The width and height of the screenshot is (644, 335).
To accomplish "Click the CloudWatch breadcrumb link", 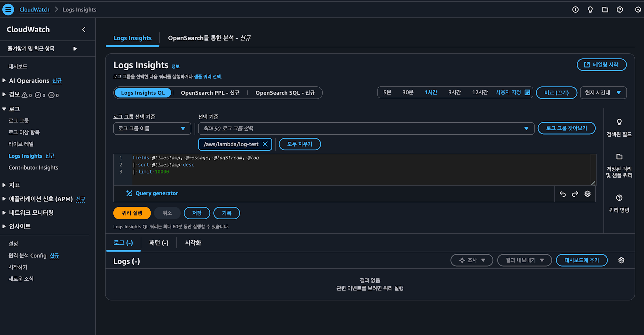I will [34, 10].
